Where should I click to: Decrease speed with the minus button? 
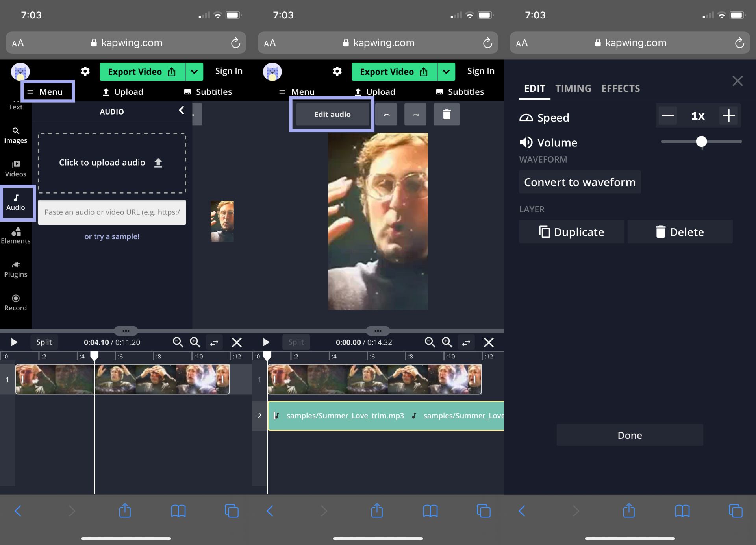pyautogui.click(x=667, y=116)
